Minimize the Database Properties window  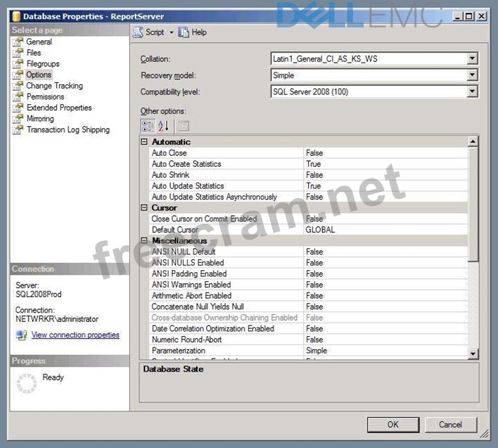pos(457,16)
